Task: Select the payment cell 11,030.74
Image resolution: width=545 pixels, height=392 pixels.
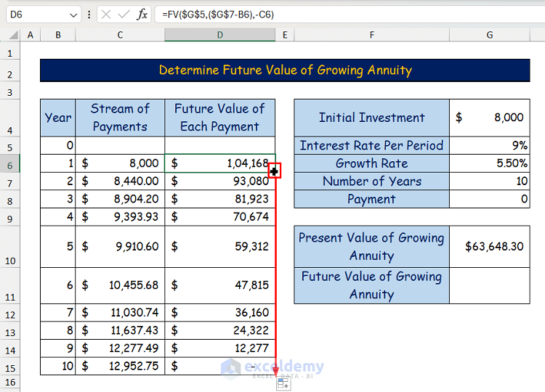Action: [120, 312]
